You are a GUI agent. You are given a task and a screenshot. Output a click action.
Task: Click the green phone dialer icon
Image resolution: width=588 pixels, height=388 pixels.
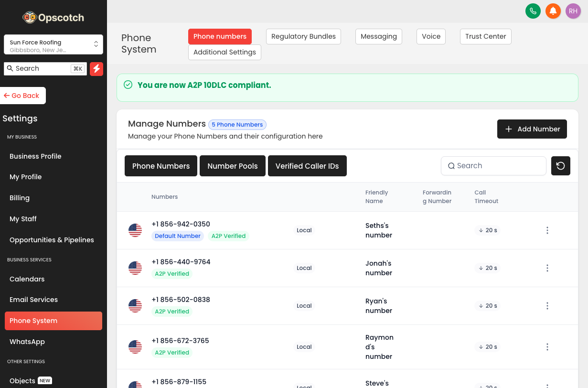click(533, 11)
